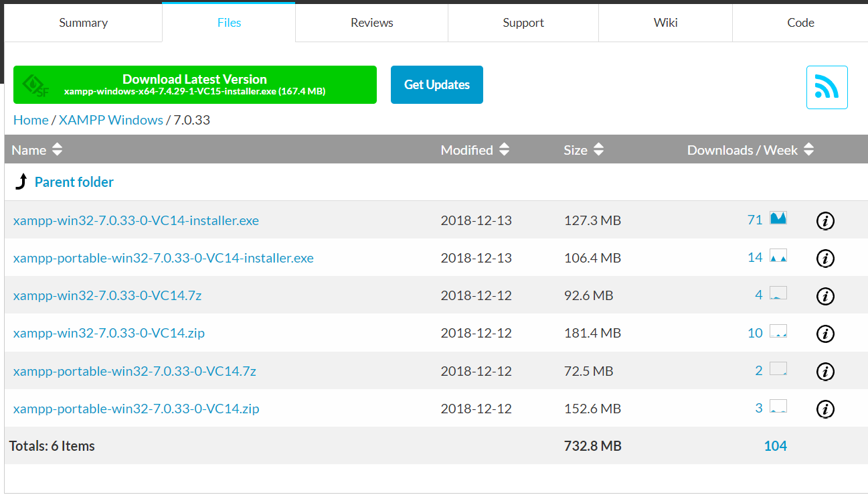This screenshot has width=868, height=497.
Task: Click the 7.0.33 breadcrumb text
Action: 192,120
